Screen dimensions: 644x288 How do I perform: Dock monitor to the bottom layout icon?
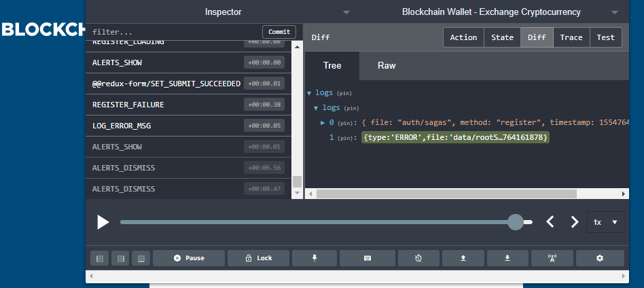tap(141, 258)
